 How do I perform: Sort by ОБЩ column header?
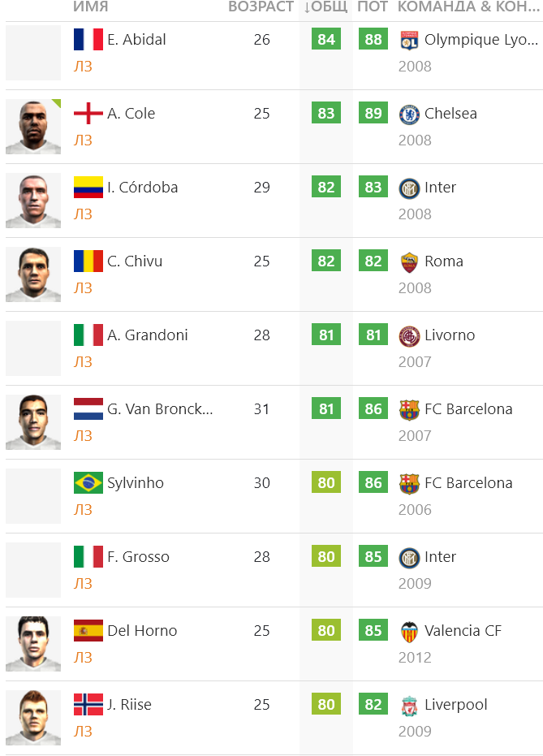[325, 6]
